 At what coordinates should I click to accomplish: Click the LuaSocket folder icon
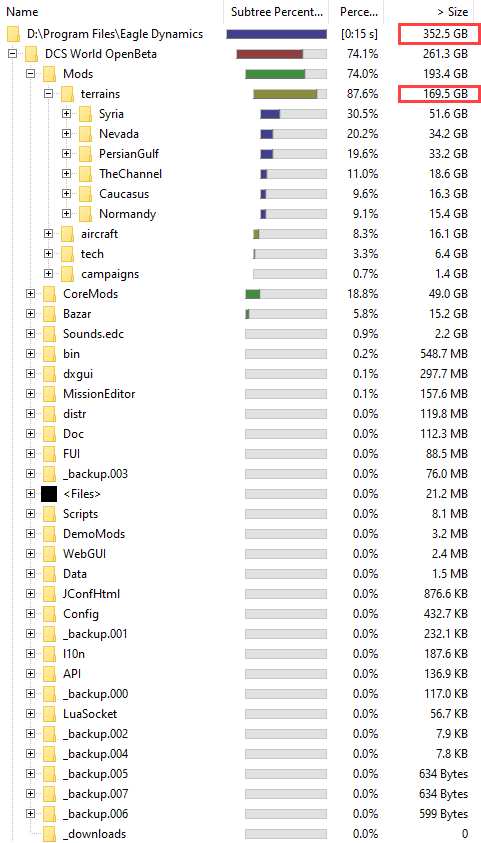pos(49,713)
